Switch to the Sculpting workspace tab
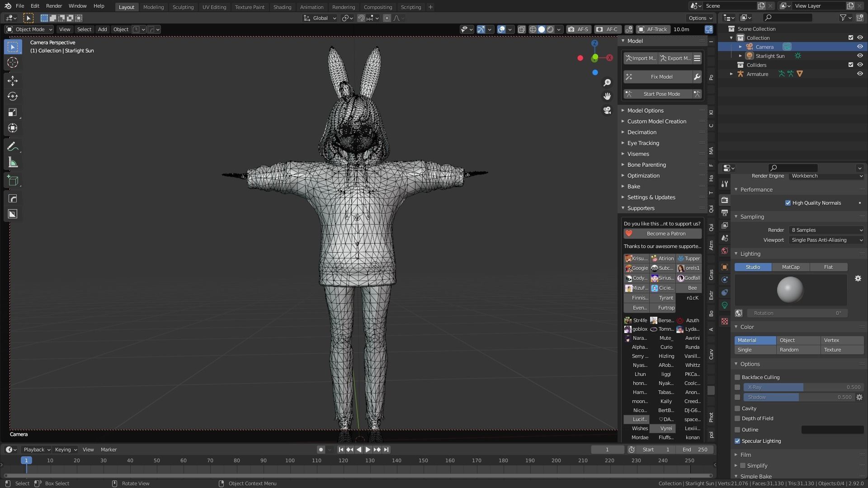 tap(183, 7)
